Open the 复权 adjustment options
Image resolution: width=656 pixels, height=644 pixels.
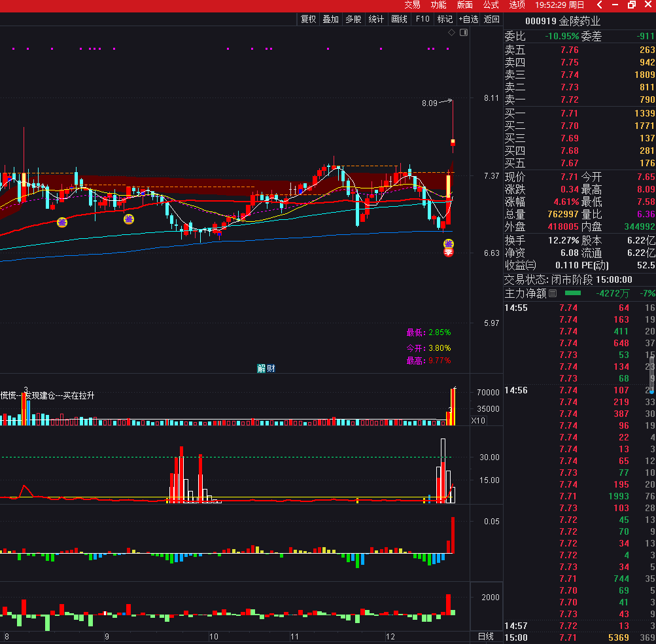click(308, 19)
